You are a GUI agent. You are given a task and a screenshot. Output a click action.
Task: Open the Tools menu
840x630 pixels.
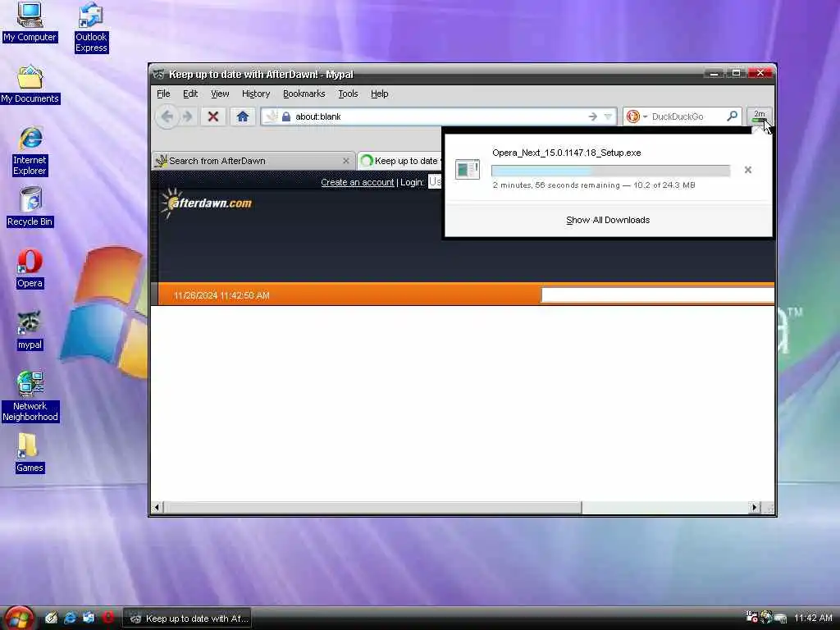[348, 94]
